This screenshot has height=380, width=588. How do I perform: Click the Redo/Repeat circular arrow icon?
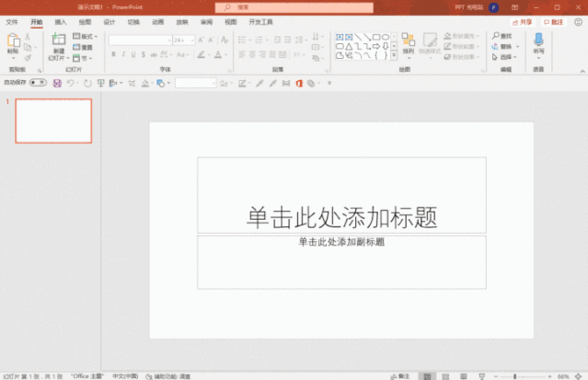[x=87, y=83]
